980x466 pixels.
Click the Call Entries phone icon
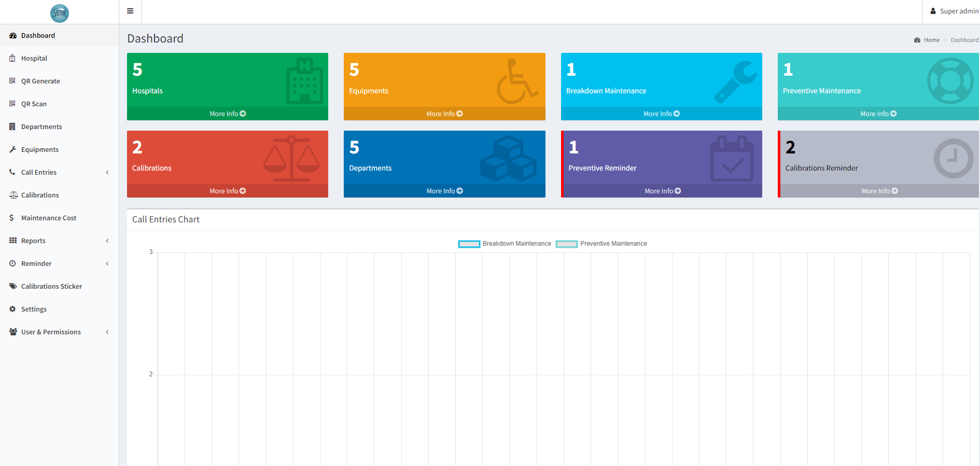(12, 172)
